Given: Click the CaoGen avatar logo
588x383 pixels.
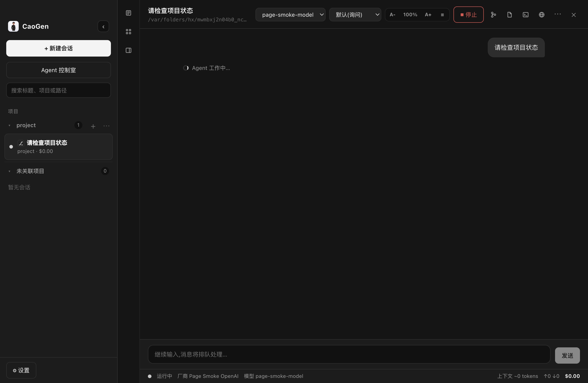Looking at the screenshot, I should click(x=13, y=26).
